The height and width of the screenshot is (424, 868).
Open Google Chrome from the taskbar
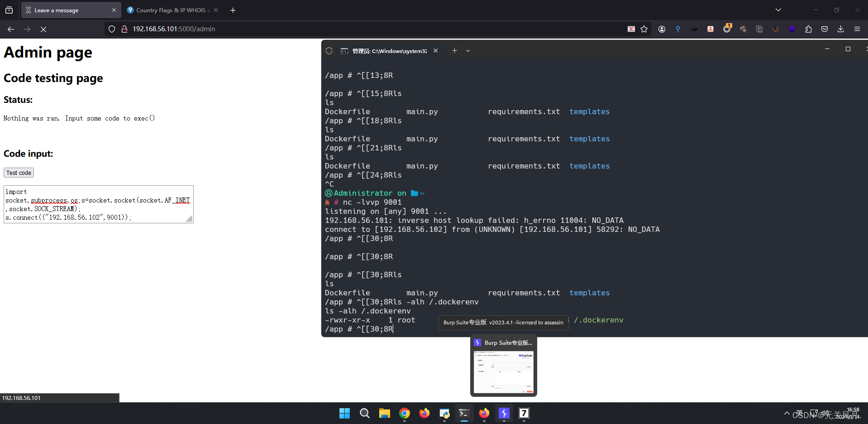pyautogui.click(x=405, y=413)
